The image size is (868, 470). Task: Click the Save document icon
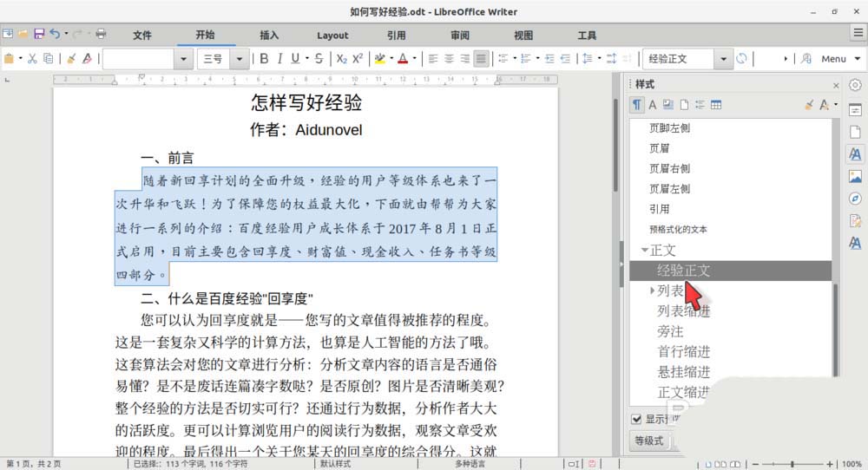38,34
